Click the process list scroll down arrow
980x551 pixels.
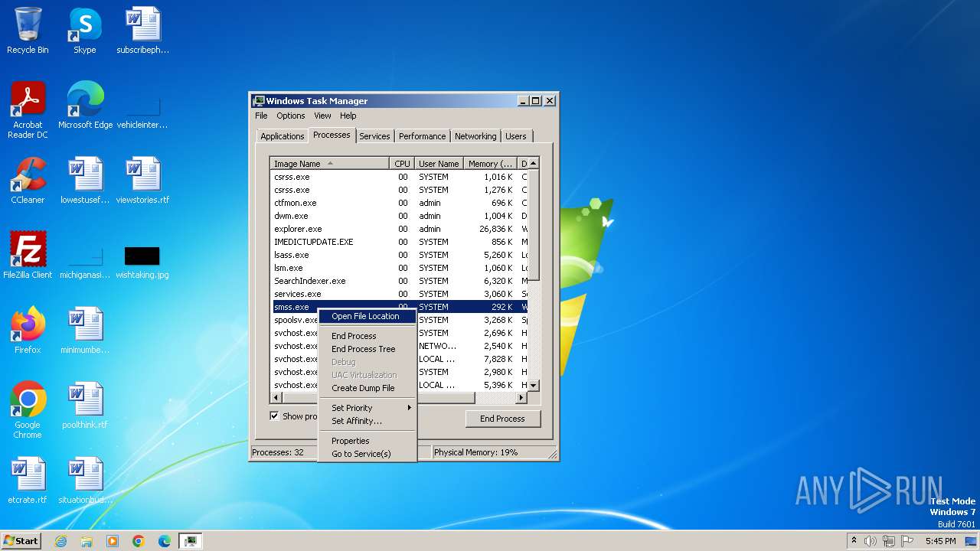coord(534,385)
